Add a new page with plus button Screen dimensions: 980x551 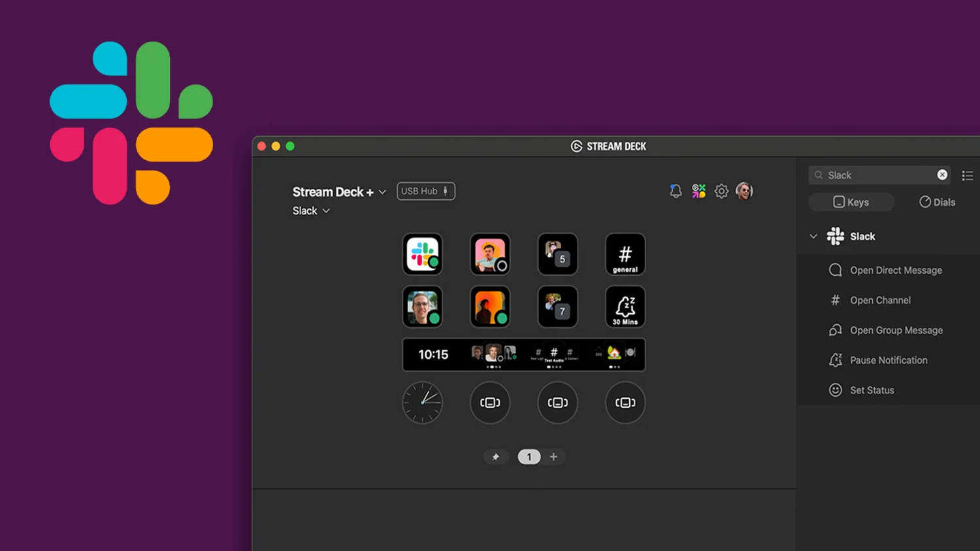point(553,457)
